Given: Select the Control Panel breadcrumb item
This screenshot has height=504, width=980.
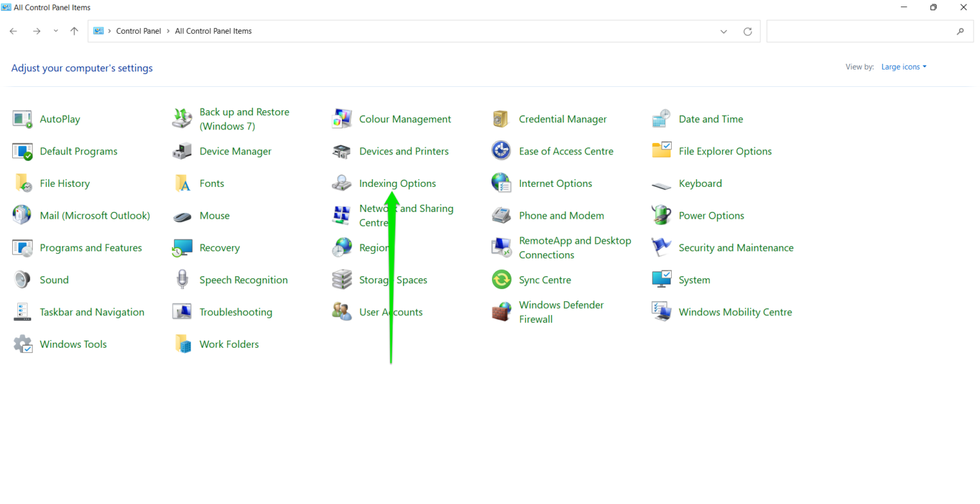Looking at the screenshot, I should 138,31.
